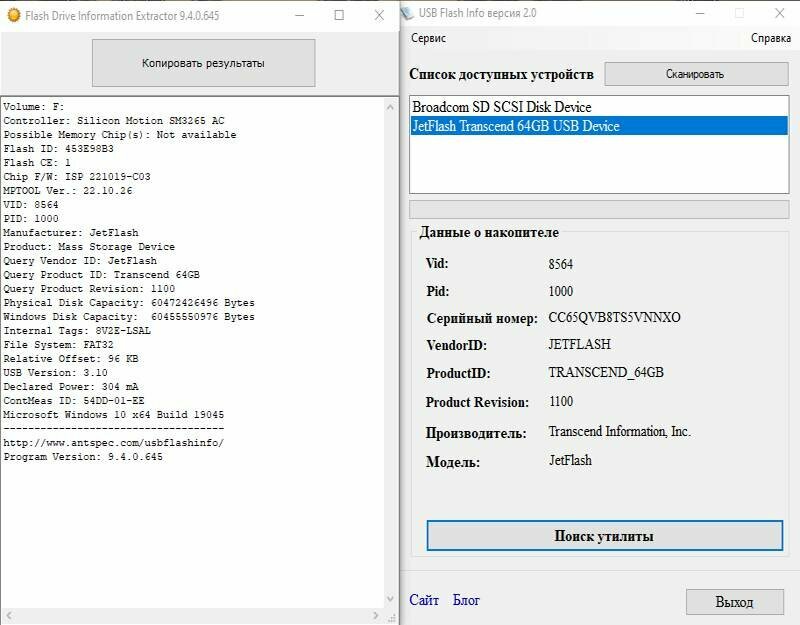Click the ProductID value TRANSCEND_64GB
Image resolution: width=800 pixels, height=625 pixels.
coord(606,372)
